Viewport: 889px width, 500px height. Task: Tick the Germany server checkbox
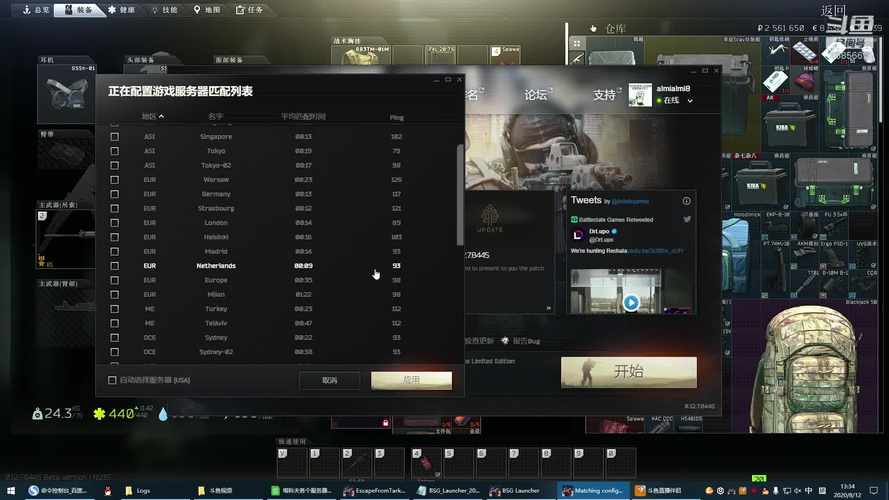tap(115, 194)
